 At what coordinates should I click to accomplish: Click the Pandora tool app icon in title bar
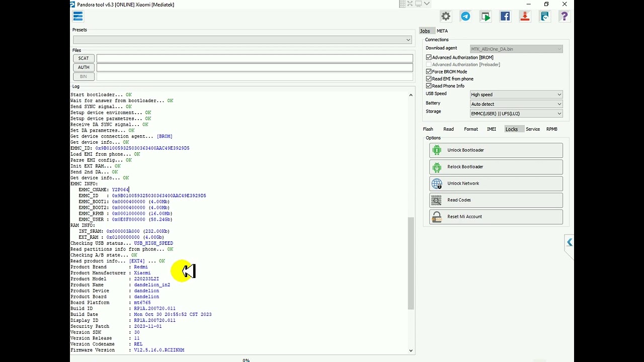(72, 5)
